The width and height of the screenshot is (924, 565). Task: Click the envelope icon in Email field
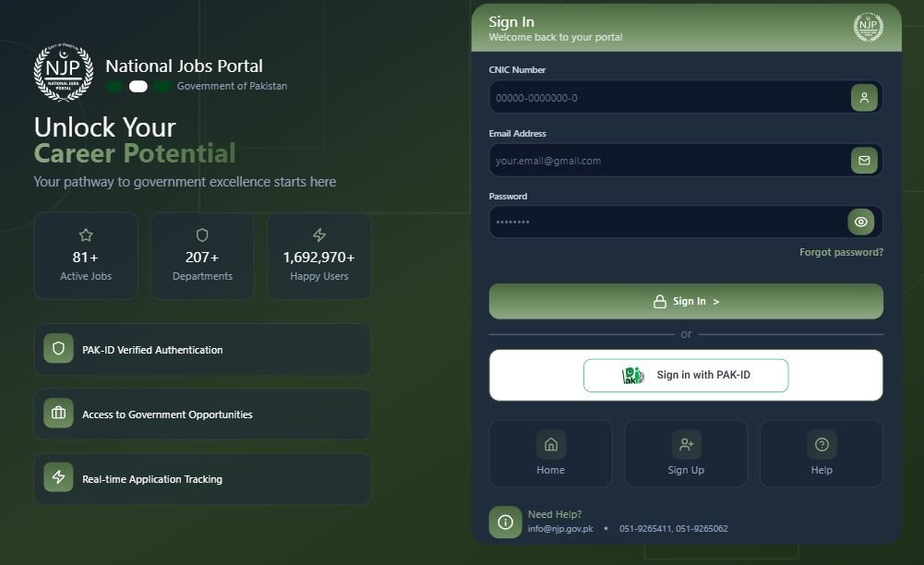[863, 161]
